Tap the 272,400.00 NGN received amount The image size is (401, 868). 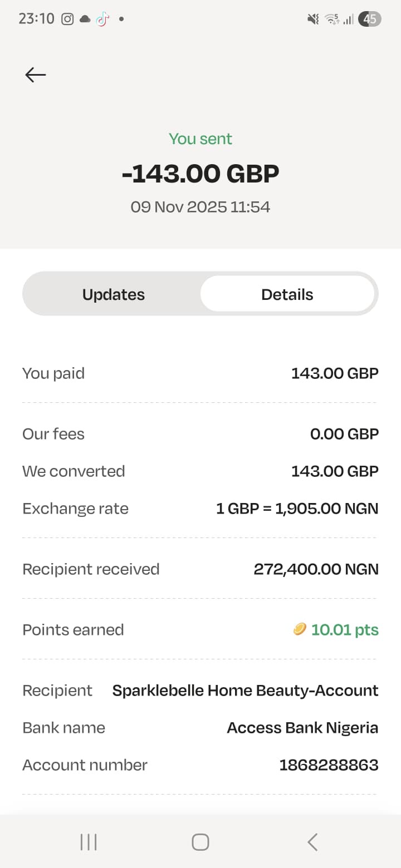316,569
